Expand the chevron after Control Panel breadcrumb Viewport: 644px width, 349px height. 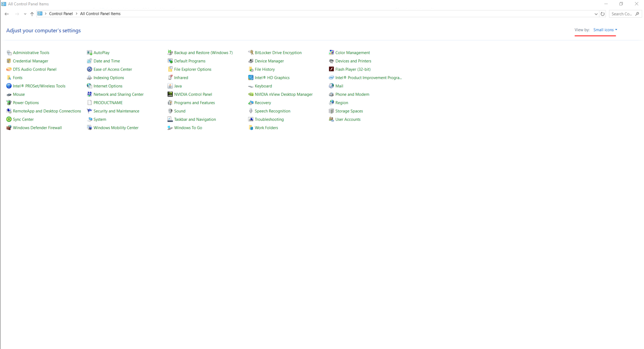point(77,14)
